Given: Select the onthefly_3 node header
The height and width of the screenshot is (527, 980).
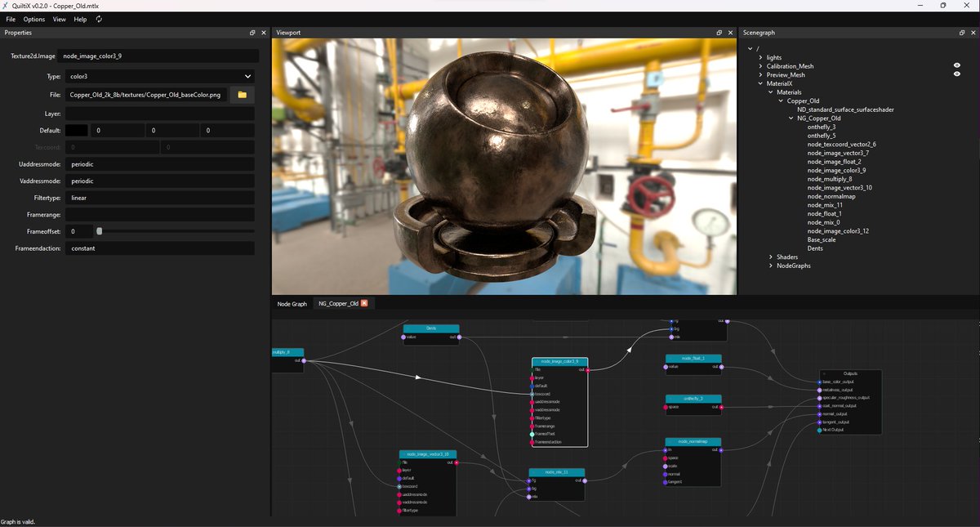Looking at the screenshot, I should tap(693, 399).
